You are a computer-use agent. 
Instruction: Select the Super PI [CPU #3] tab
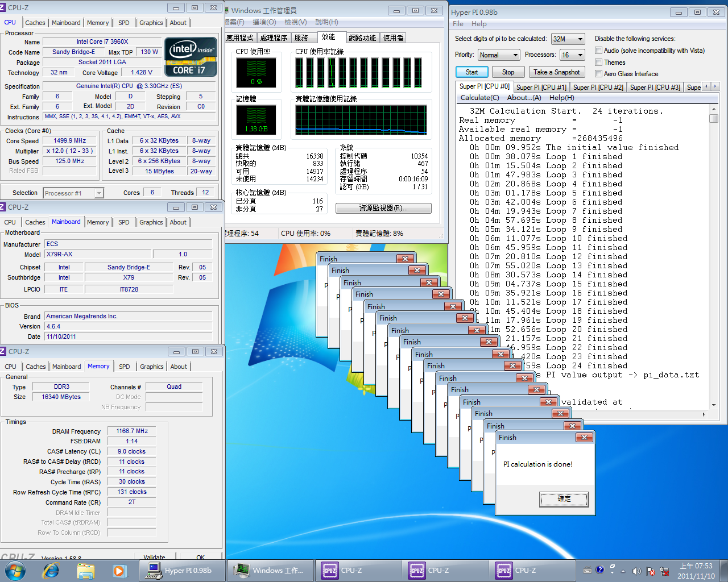pyautogui.click(x=655, y=88)
